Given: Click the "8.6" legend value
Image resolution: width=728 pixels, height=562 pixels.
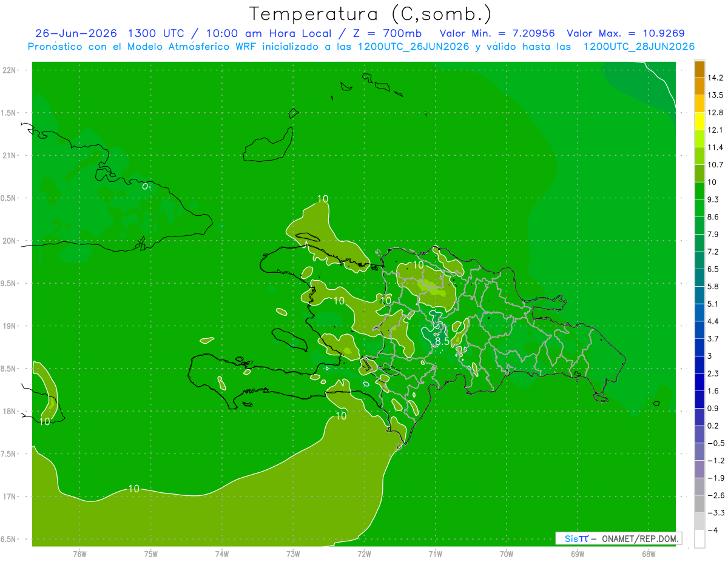Looking at the screenshot, I should click(x=713, y=217).
